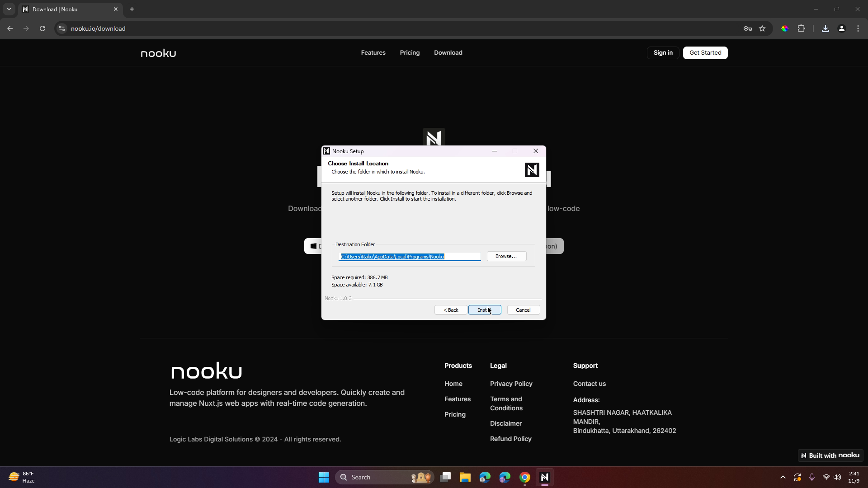Open the Features navbar item

pyautogui.click(x=373, y=53)
